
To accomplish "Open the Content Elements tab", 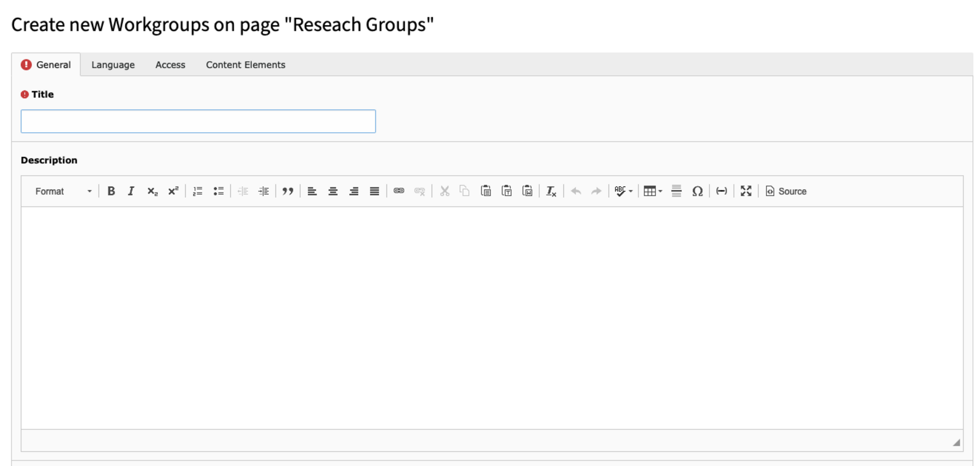I will pos(246,65).
